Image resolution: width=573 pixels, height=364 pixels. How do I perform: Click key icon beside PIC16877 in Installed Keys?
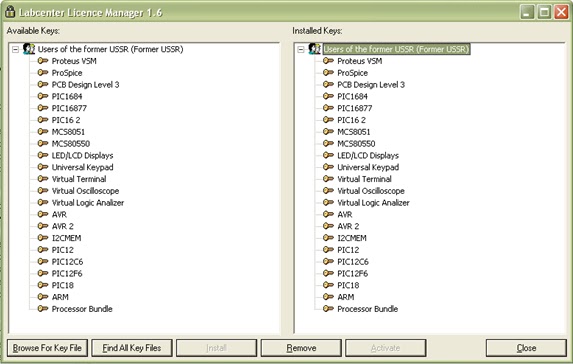pyautogui.click(x=328, y=108)
